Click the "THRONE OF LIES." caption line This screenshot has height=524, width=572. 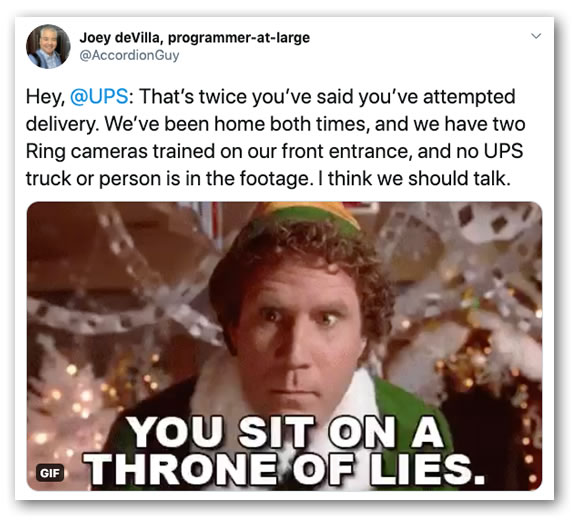(284, 470)
